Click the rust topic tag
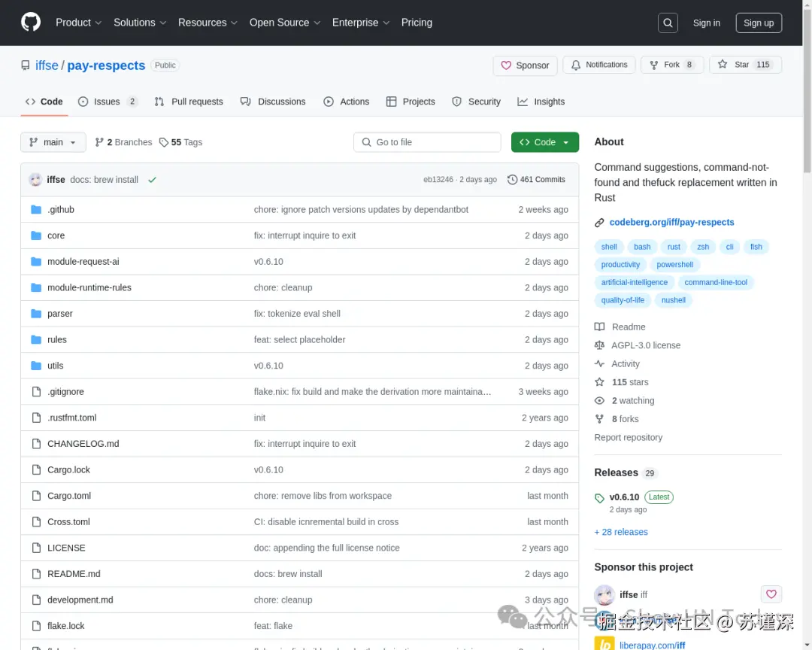 tap(673, 247)
